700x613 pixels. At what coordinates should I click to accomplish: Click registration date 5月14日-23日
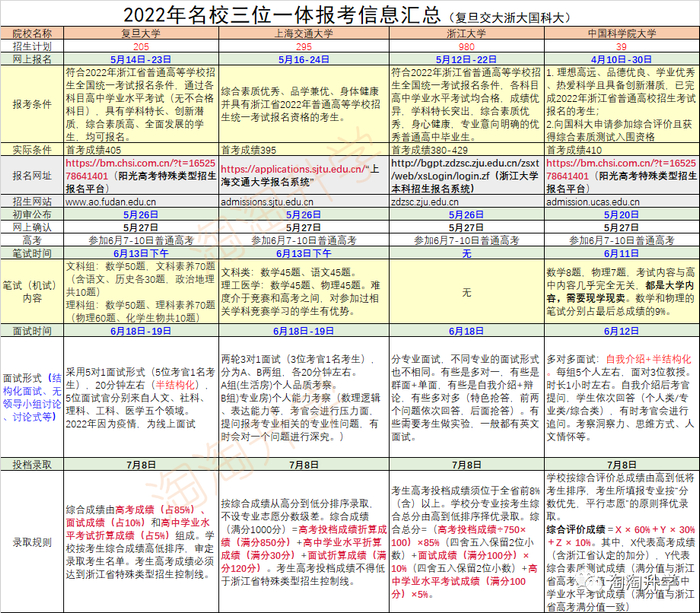(x=141, y=59)
